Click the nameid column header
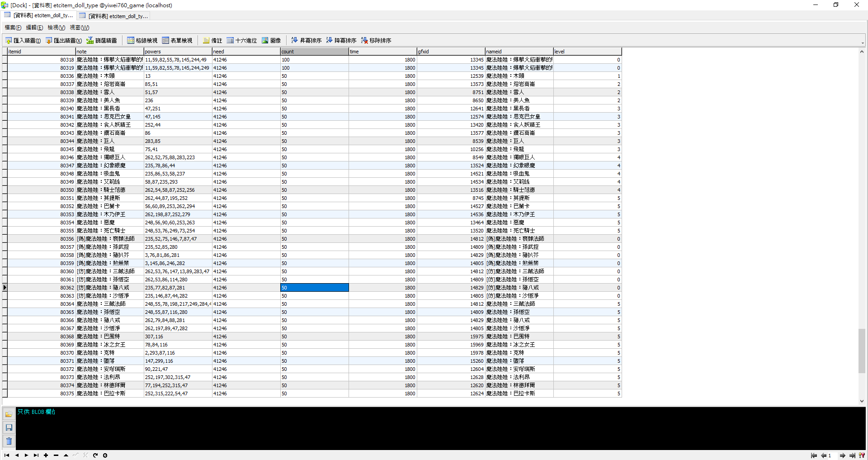This screenshot has height=460, width=868. tap(519, 52)
